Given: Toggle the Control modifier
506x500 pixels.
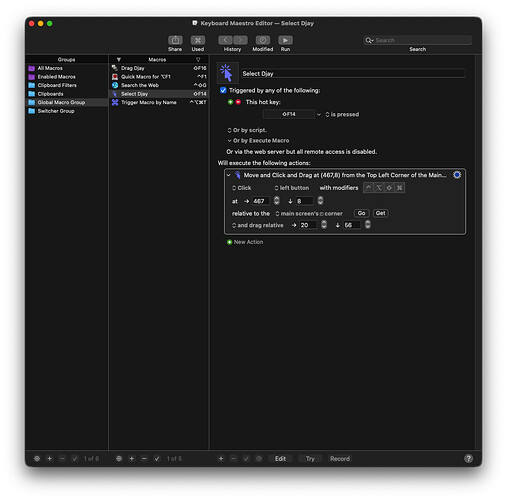Looking at the screenshot, I should (368, 188).
